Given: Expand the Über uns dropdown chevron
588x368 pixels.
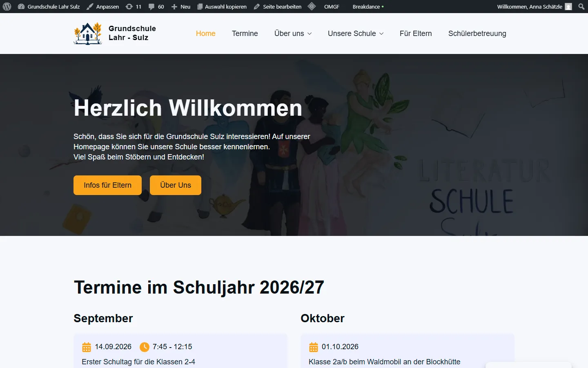Looking at the screenshot, I should click(x=310, y=34).
